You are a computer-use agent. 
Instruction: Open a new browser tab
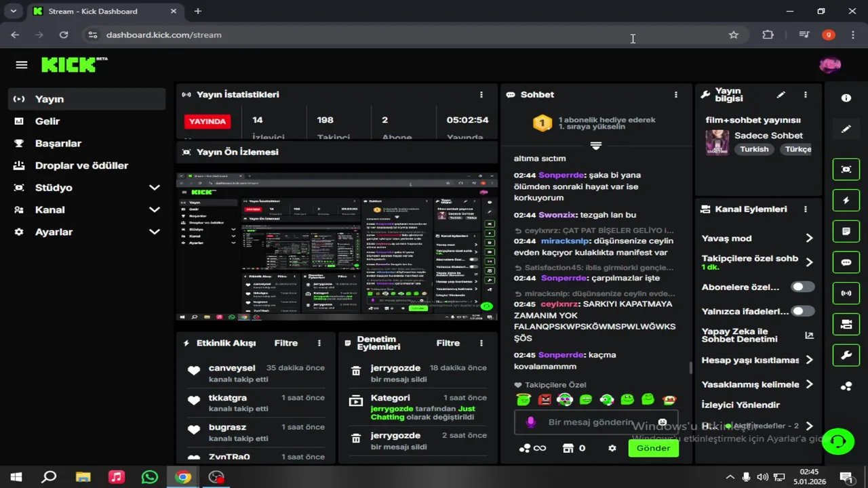click(198, 12)
